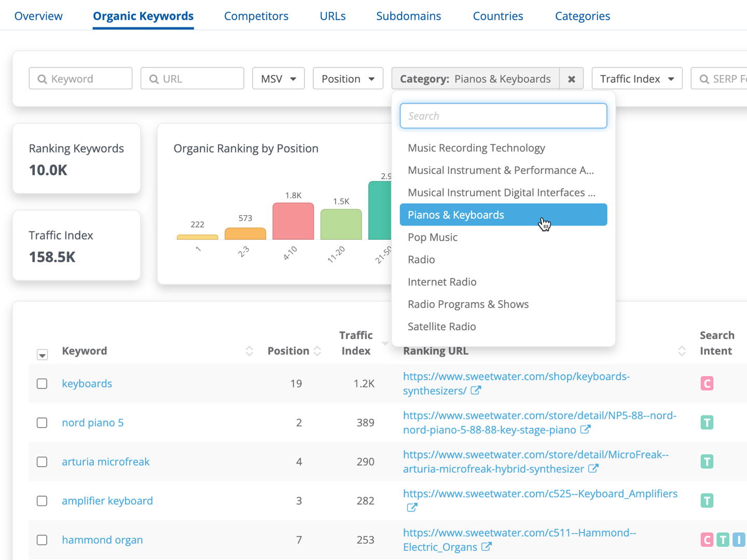Click the C intent badge for hammond organ
The image size is (747, 560).
click(x=707, y=540)
